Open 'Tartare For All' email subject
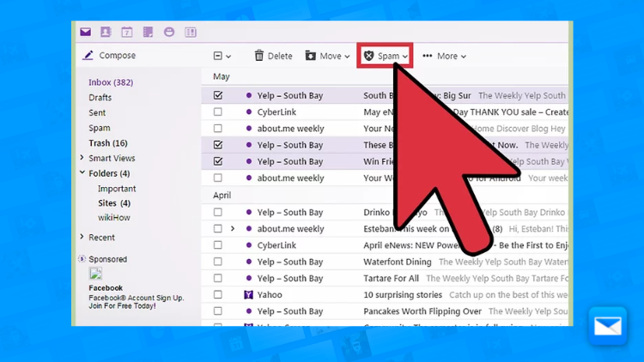644x362 pixels. pos(391,278)
